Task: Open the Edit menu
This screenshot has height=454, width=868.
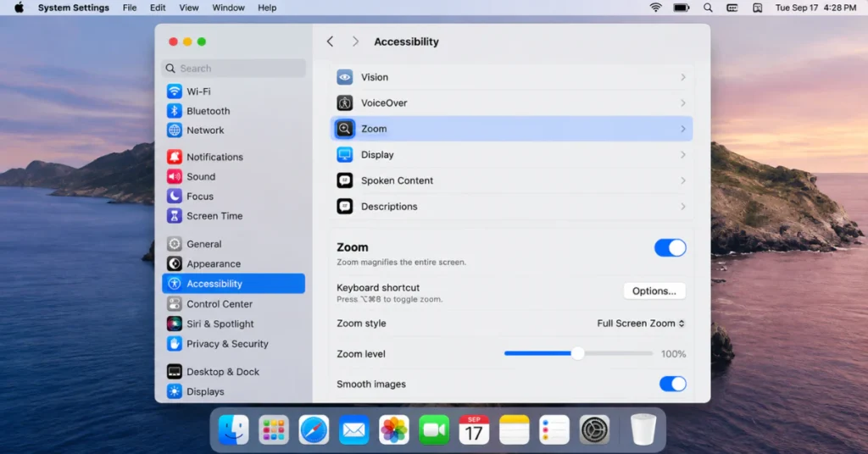Action: point(158,8)
